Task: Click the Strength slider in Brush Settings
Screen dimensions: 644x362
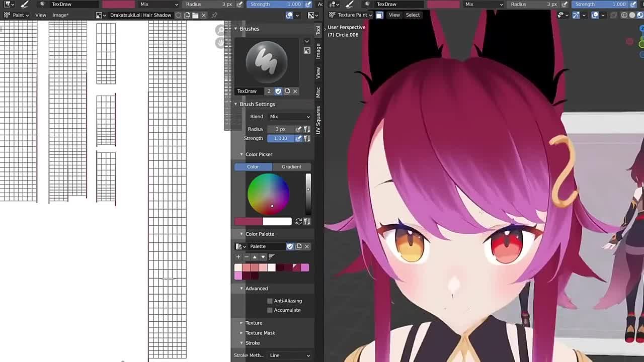Action: pos(281,138)
